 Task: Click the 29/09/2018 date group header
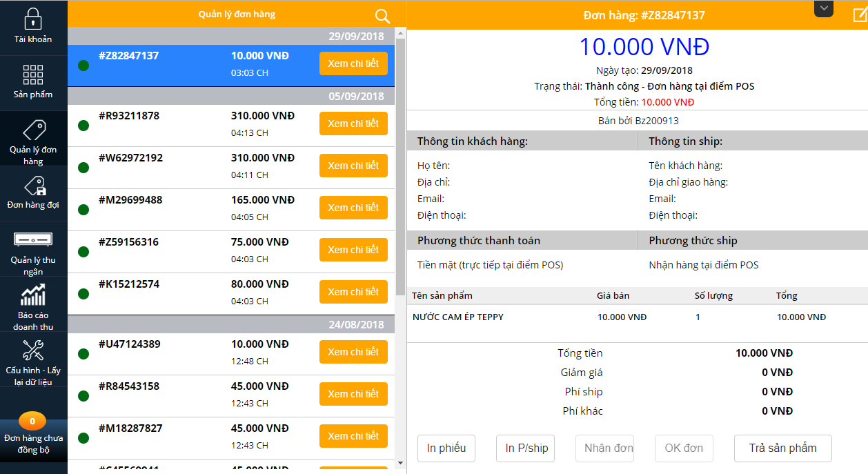point(231,37)
